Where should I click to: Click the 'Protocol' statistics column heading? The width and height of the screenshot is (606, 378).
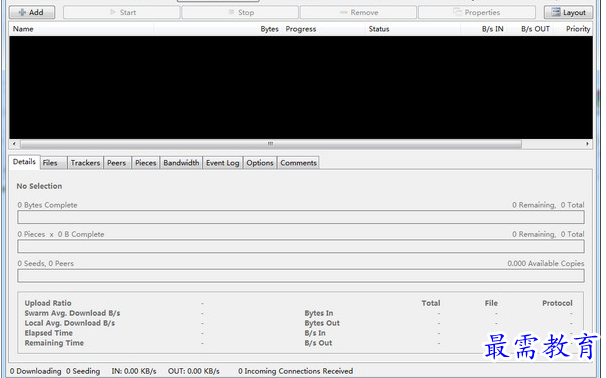pos(557,303)
